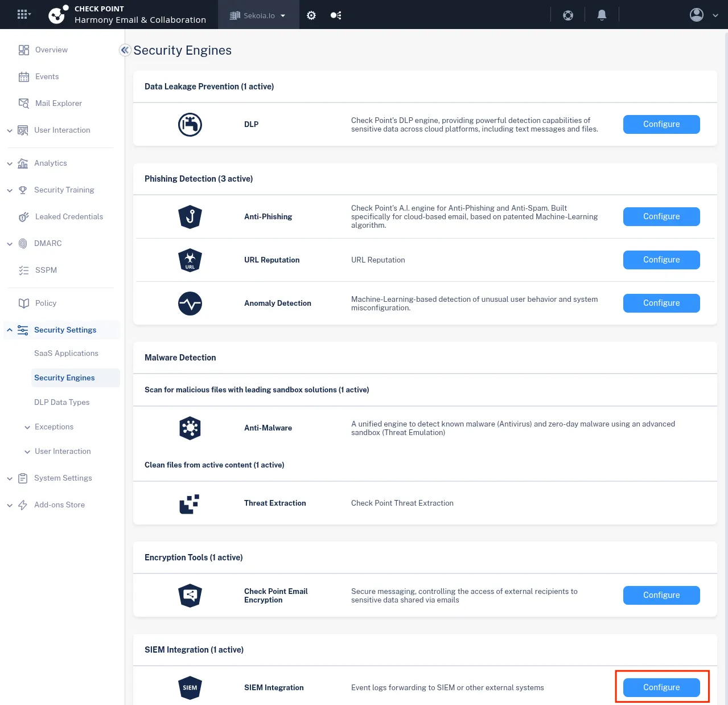The image size is (728, 705).
Task: Click the Anti-Phishing shield icon
Action: 190,216
